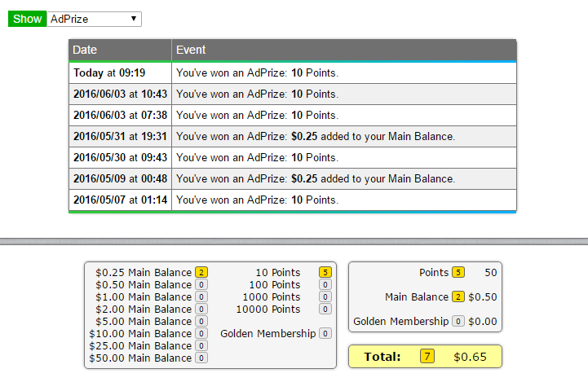Screen dimensions: 588x382
Task: Click the 2016/05/09 at 00:48 date cell
Action: pos(120,178)
